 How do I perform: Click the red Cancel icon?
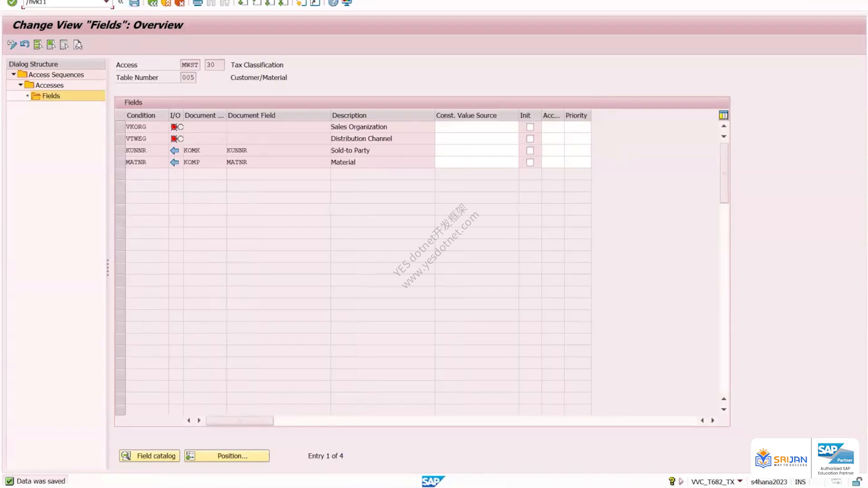[x=179, y=3]
